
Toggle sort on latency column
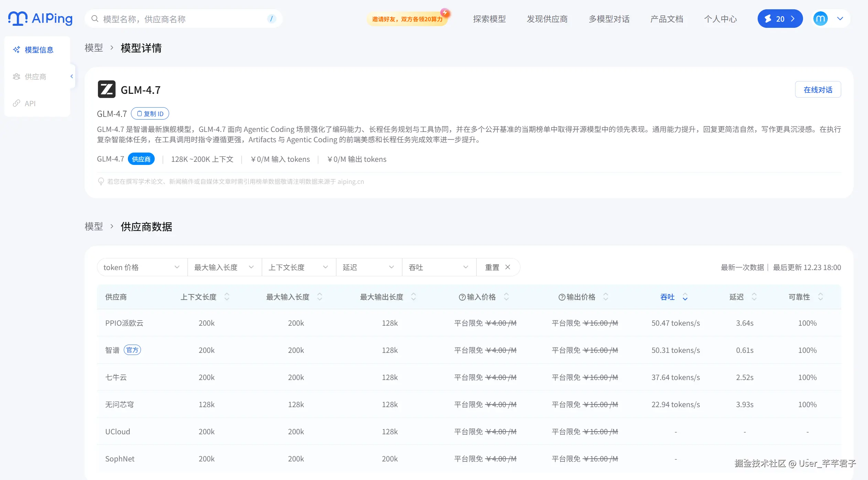[754, 297]
